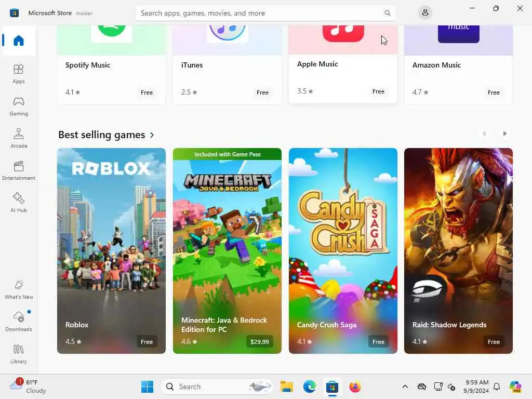Viewport: 532px width, 399px height.
Task: Click the network display tray icon
Action: point(438,387)
